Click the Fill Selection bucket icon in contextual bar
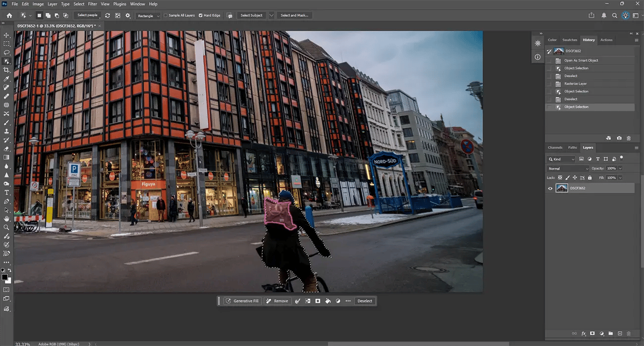 pyautogui.click(x=327, y=301)
